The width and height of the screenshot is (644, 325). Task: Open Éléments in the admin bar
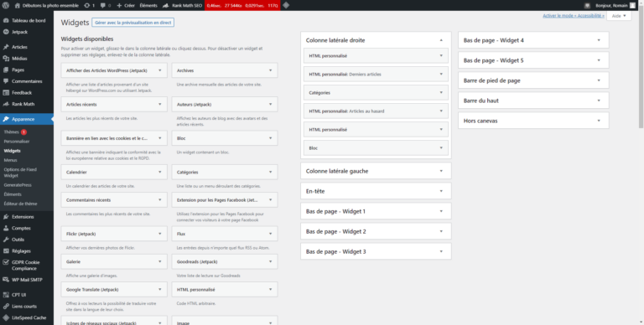[x=148, y=5]
